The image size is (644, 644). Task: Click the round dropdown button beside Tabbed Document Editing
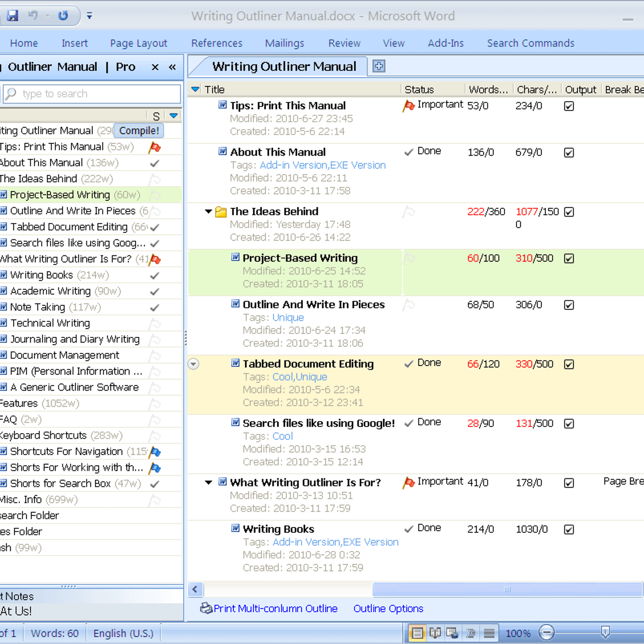click(x=194, y=364)
